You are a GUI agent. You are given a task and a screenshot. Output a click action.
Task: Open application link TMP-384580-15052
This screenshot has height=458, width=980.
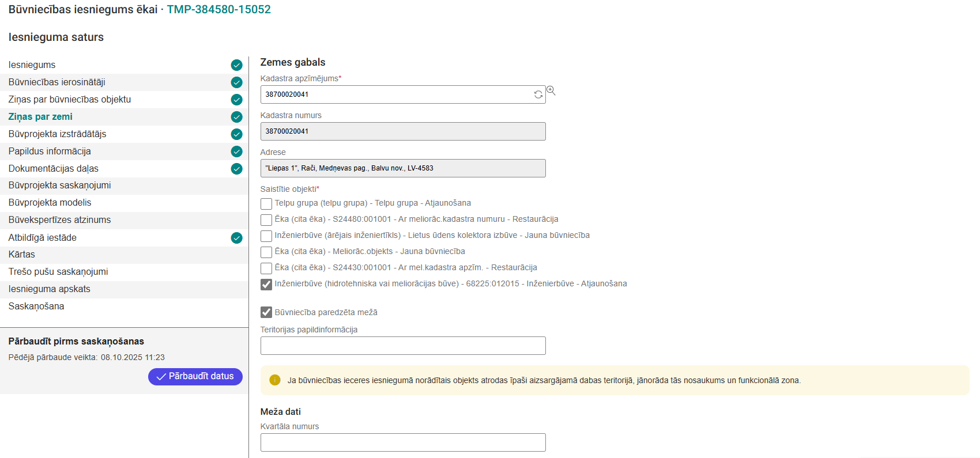[218, 10]
